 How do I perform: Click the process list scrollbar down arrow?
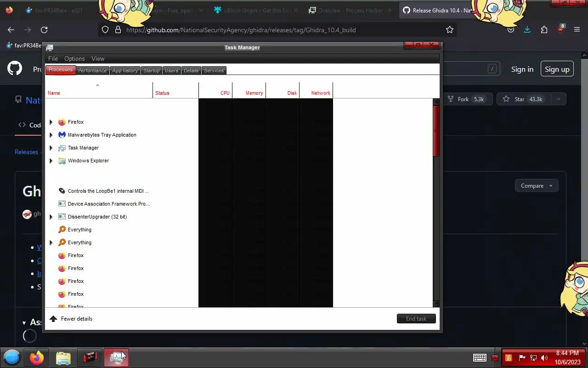436,304
